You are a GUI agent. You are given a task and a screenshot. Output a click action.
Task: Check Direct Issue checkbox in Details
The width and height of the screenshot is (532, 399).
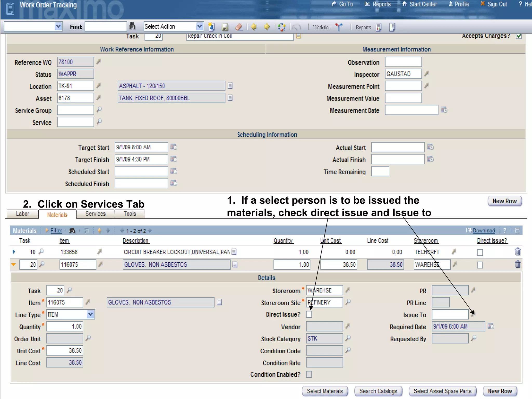[x=309, y=314]
